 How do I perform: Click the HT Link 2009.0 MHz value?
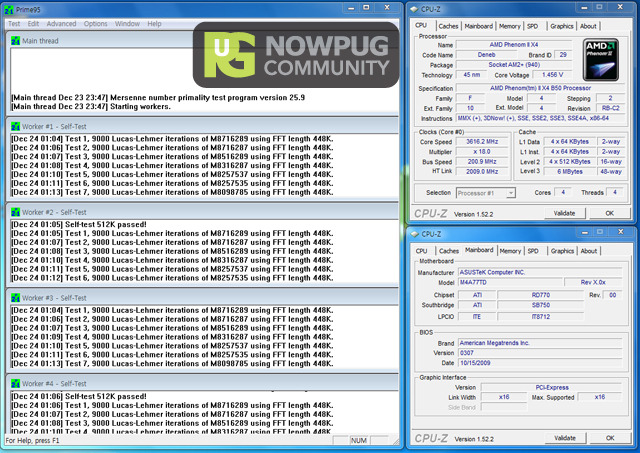pos(482,171)
